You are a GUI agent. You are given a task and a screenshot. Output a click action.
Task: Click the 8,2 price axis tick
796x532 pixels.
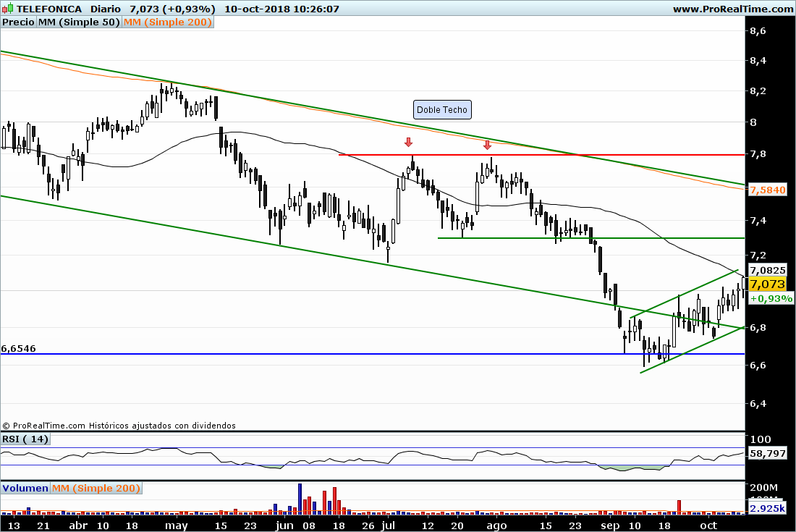pos(758,91)
